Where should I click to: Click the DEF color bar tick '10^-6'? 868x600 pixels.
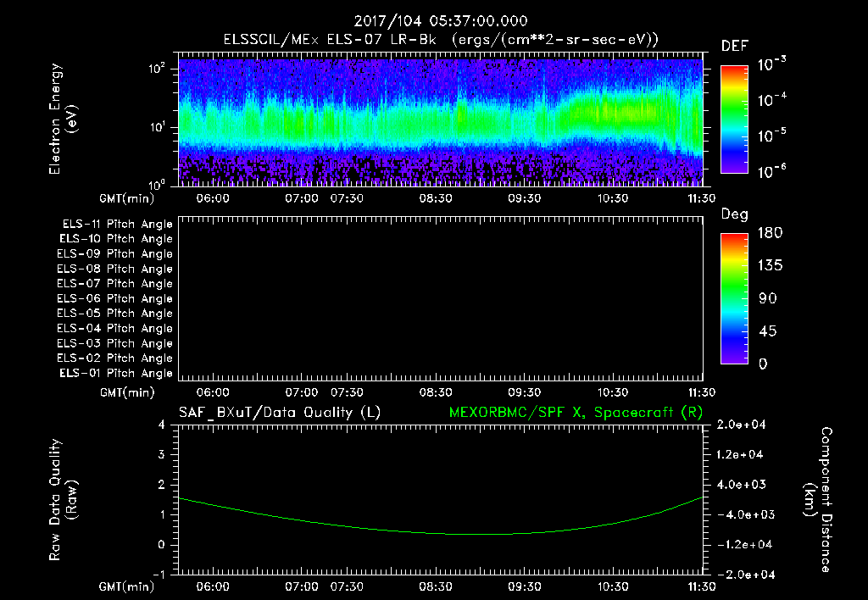click(x=771, y=171)
